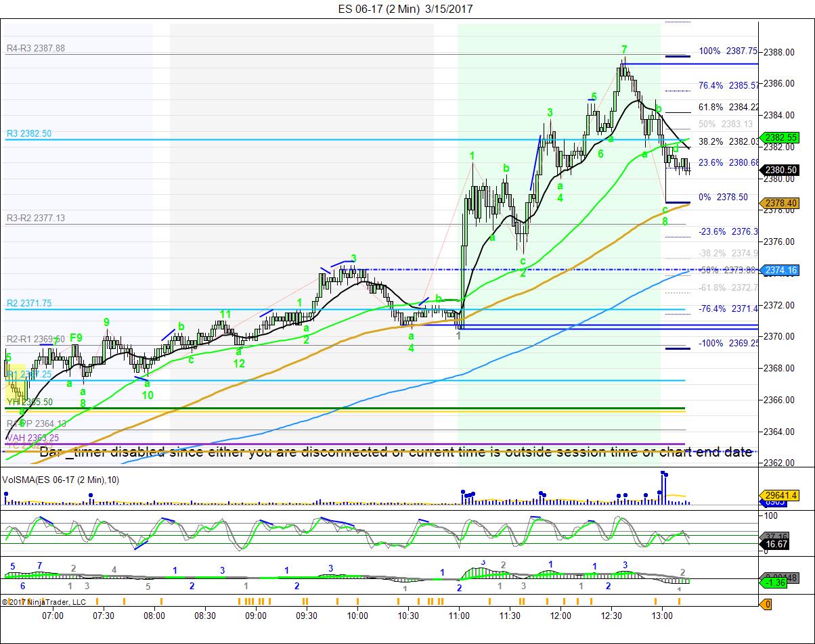
Task: Click the black 2380.50 last price marker
Action: pos(780,170)
